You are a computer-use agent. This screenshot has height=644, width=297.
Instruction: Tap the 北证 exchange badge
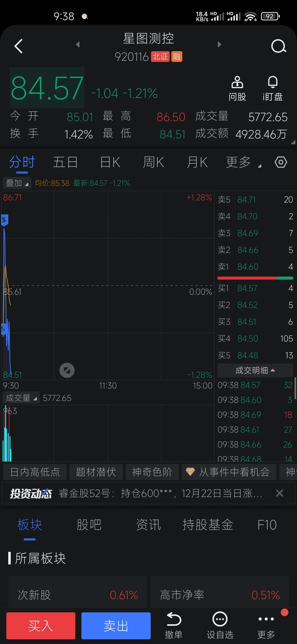coord(160,57)
